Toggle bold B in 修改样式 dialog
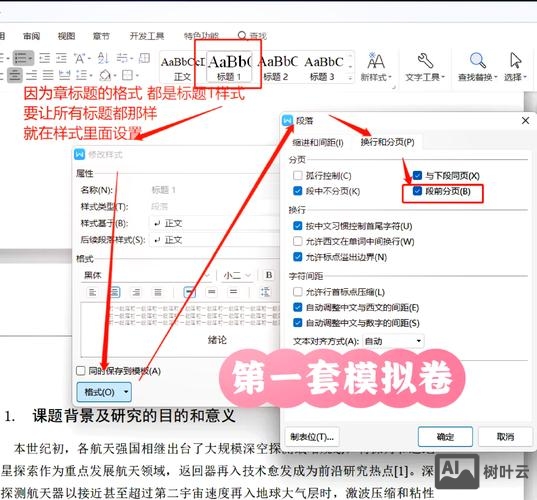The width and height of the screenshot is (537, 500). point(269,275)
